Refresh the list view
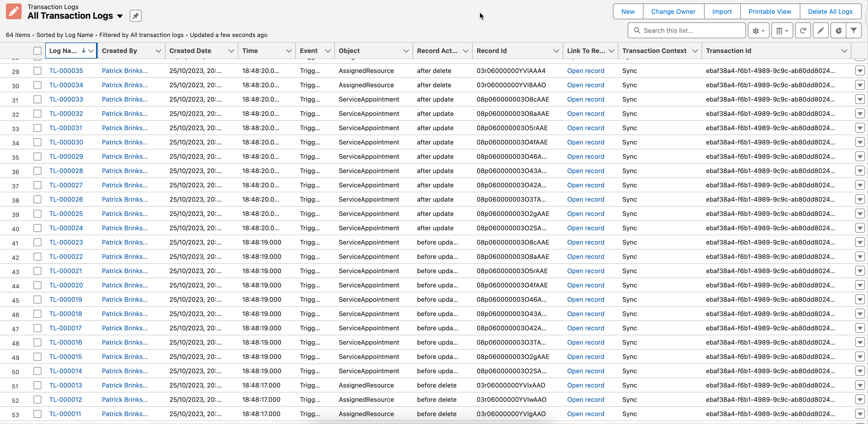This screenshot has height=424, width=868. point(803,30)
